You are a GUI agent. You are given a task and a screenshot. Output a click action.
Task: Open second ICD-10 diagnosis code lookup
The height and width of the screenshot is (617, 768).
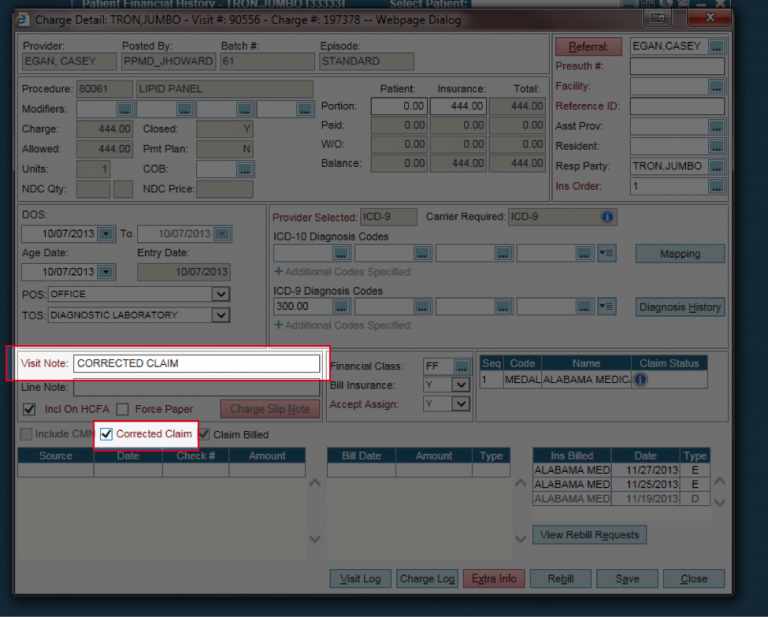(x=422, y=254)
